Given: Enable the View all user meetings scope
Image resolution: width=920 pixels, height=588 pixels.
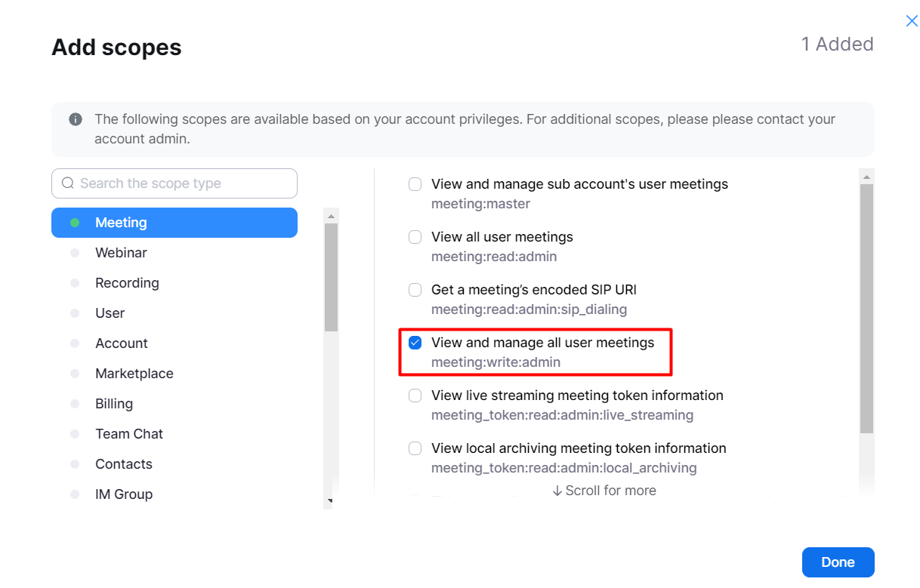Looking at the screenshot, I should coord(415,237).
